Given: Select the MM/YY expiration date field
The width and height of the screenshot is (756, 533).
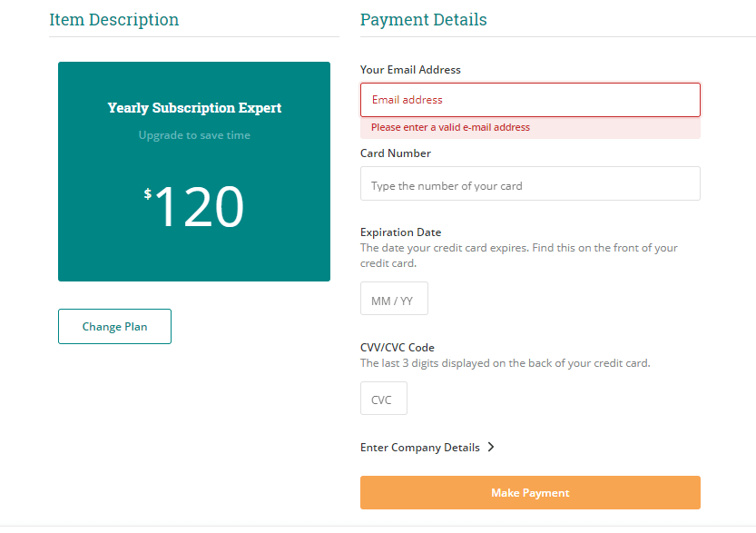Looking at the screenshot, I should [394, 298].
